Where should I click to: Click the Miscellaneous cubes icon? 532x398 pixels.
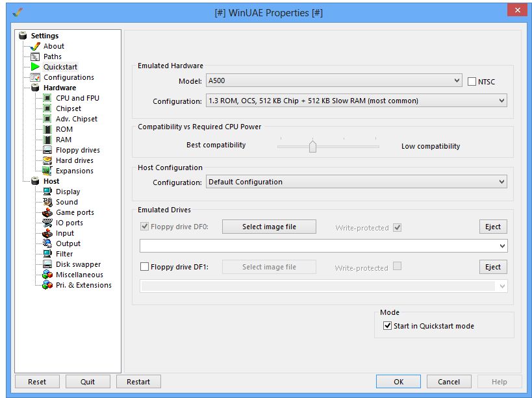point(47,275)
